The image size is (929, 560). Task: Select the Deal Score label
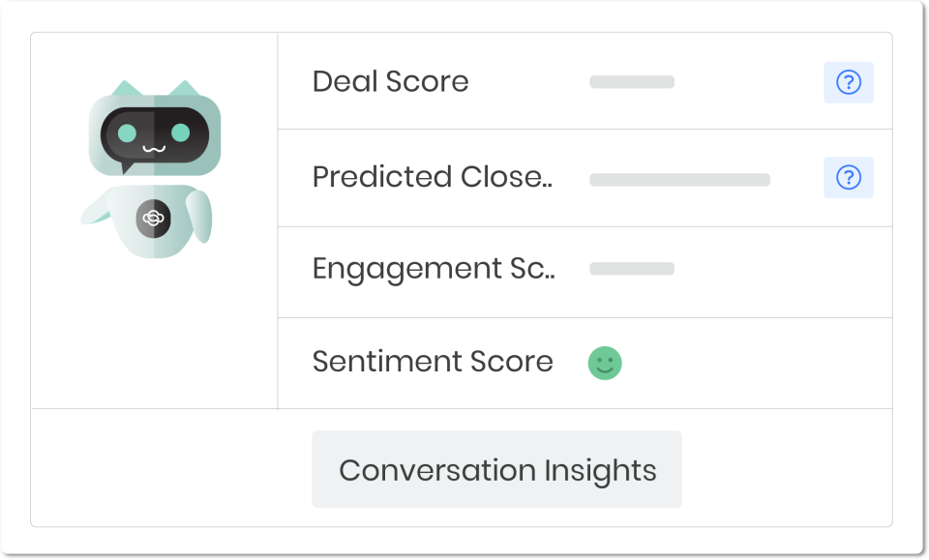(x=390, y=82)
